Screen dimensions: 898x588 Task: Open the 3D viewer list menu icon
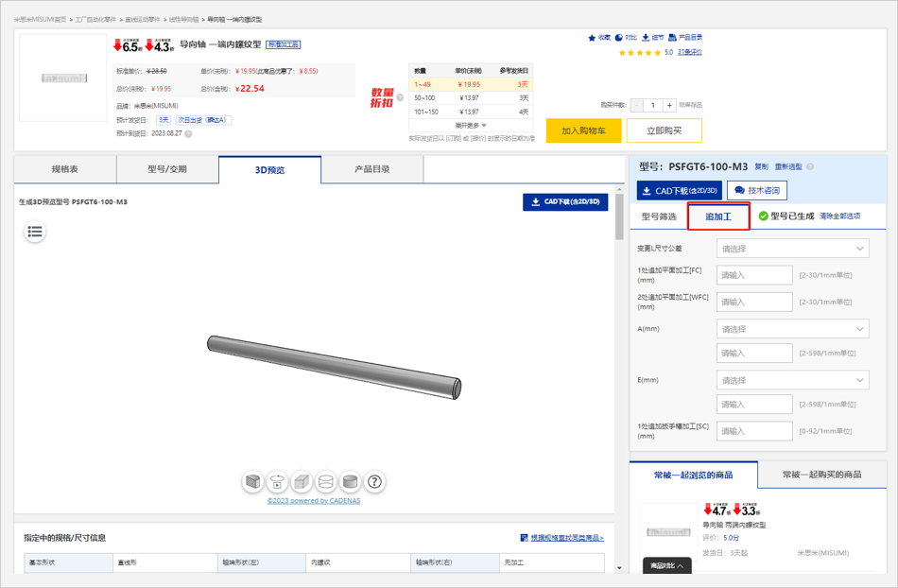[x=35, y=231]
